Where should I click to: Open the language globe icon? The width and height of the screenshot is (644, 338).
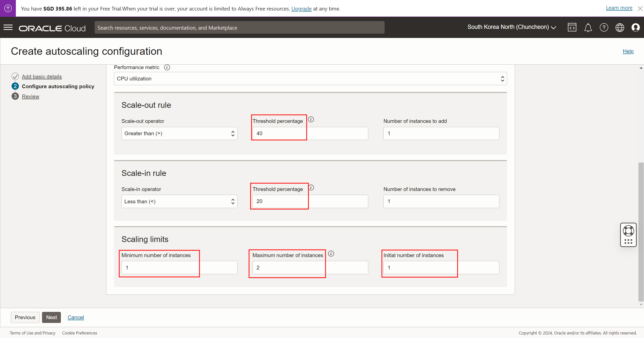click(620, 27)
